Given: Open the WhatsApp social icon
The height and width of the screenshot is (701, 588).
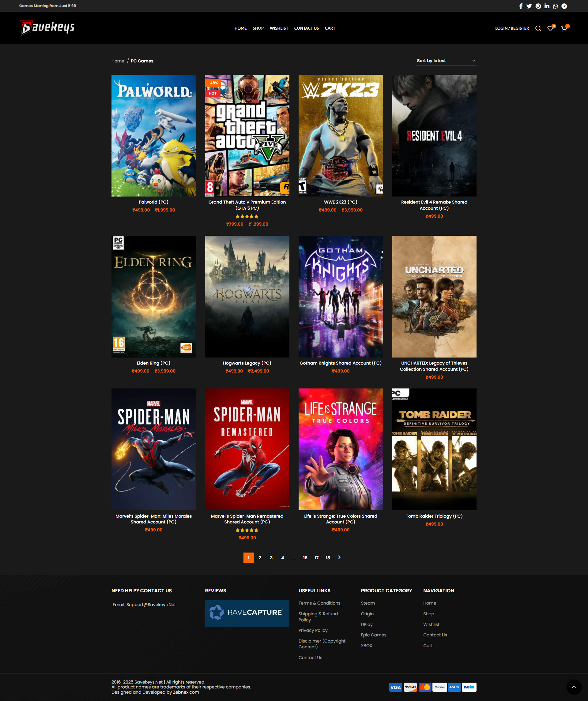Looking at the screenshot, I should (x=555, y=6).
